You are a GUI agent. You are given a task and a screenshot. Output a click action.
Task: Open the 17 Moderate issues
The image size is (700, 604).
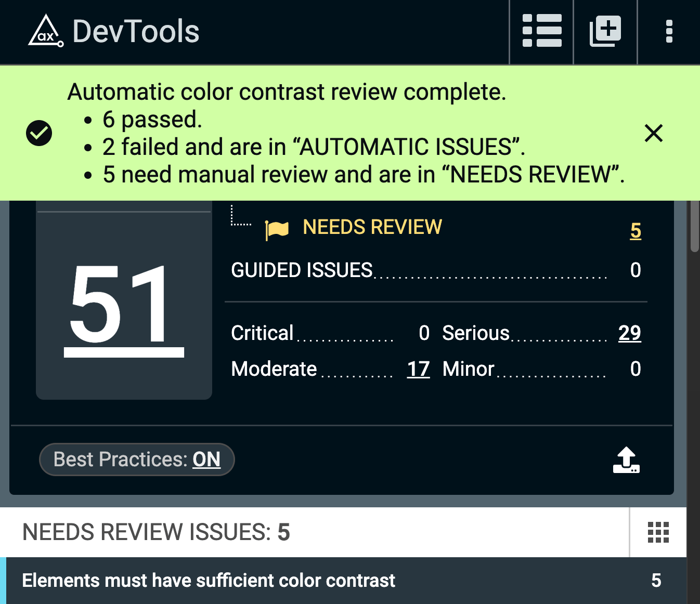418,369
